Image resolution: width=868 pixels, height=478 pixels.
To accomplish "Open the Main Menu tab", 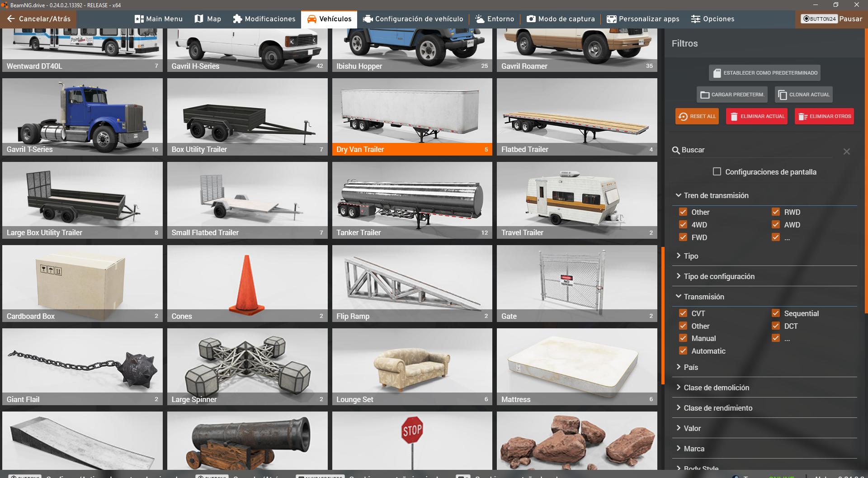I will pos(159,19).
